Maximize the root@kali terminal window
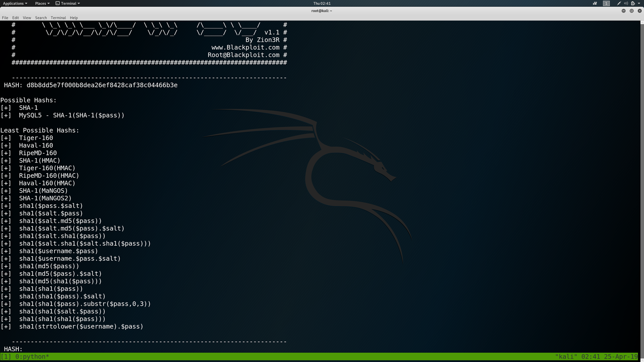Screen dimensions: 644x362 point(632,11)
